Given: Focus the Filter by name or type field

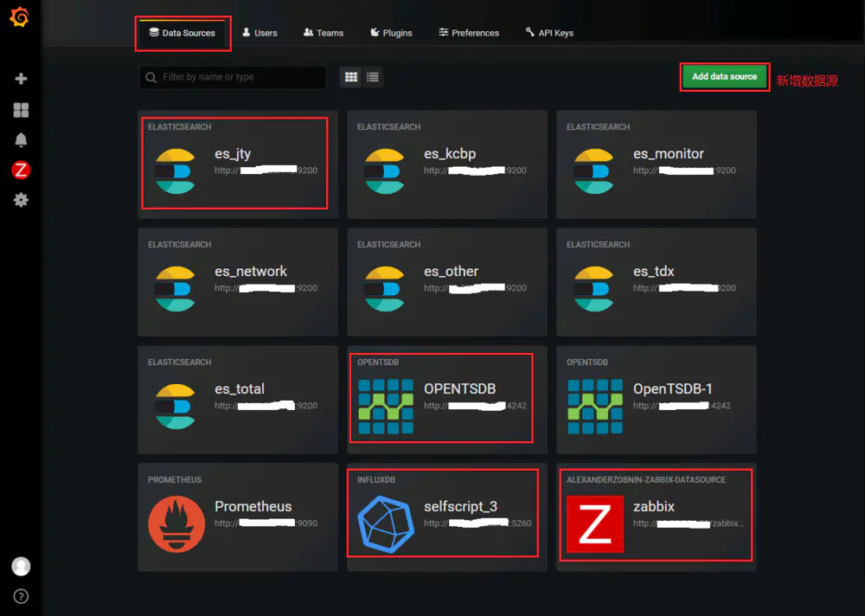Looking at the screenshot, I should point(233,77).
